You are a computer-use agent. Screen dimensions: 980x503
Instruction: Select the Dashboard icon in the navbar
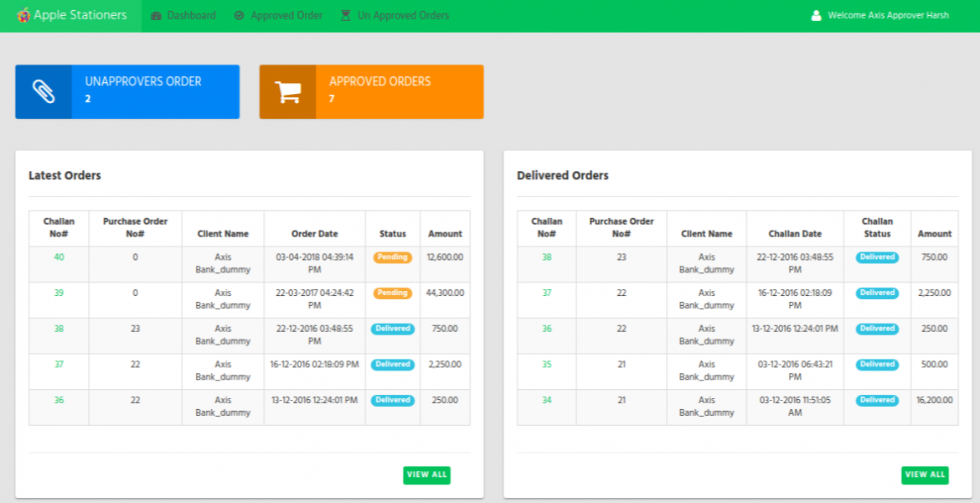(x=156, y=15)
